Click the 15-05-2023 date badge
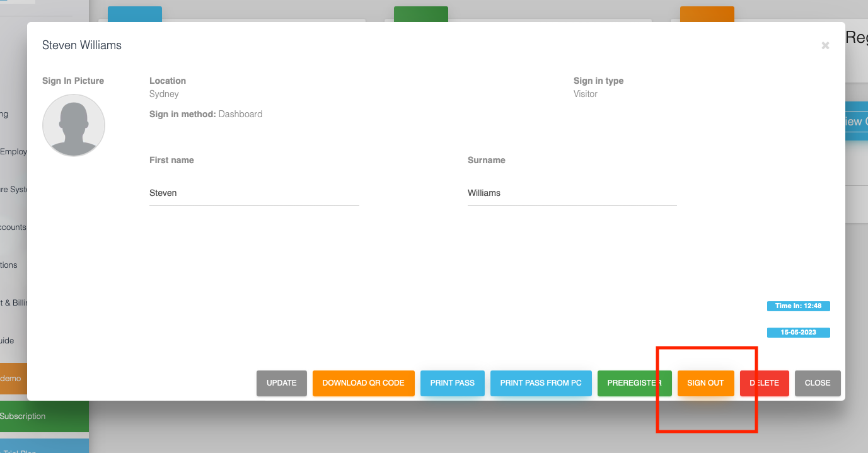 (798, 333)
